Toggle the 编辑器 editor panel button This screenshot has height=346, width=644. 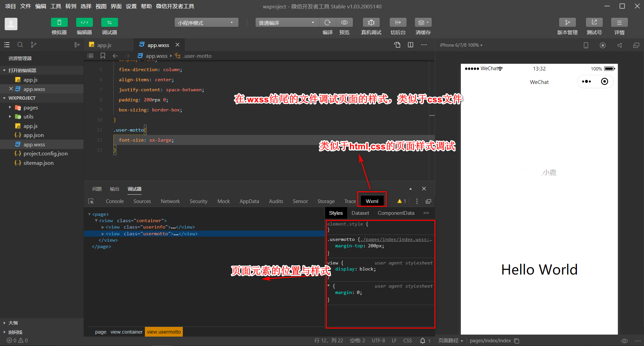(x=84, y=22)
